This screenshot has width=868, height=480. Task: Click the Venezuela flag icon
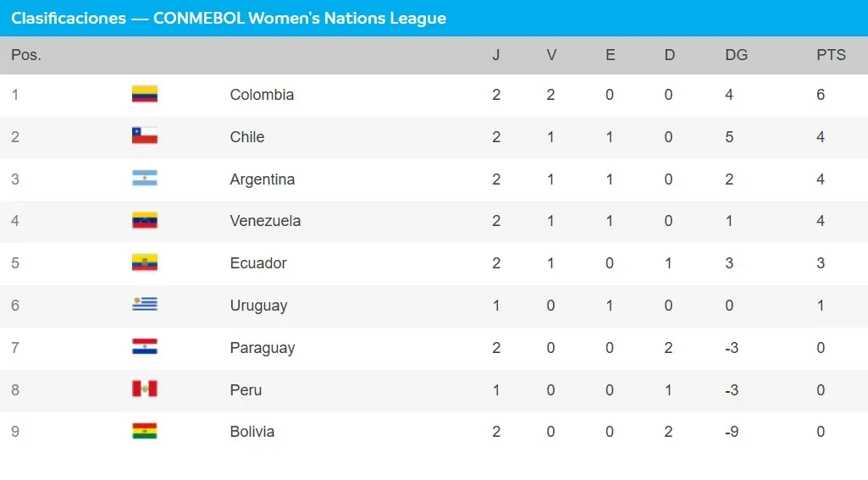click(145, 221)
